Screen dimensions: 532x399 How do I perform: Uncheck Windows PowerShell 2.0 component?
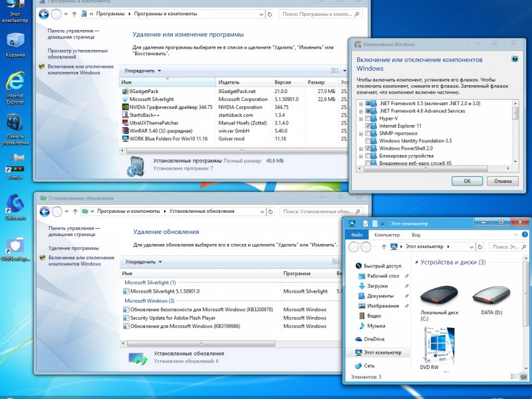tap(368, 148)
